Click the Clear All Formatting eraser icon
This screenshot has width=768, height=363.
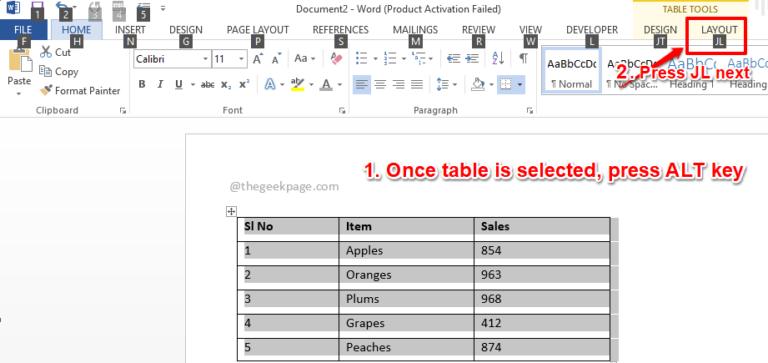pyautogui.click(x=337, y=59)
